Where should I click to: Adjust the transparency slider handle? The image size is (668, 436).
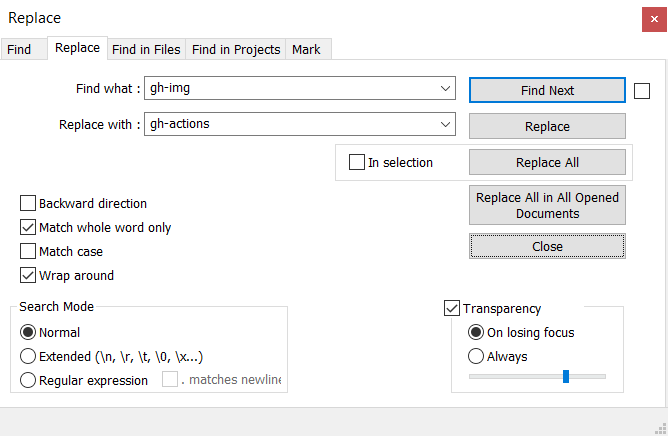[x=566, y=376]
